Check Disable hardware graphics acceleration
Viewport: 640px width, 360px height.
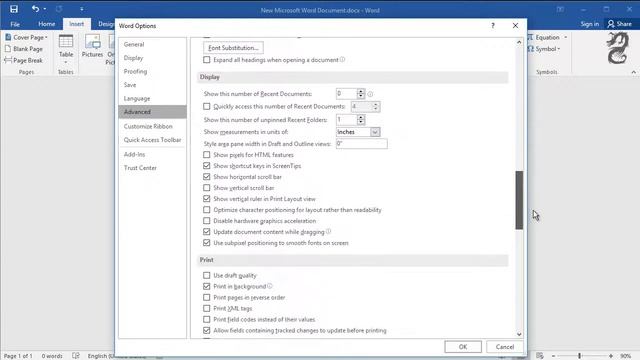(x=207, y=221)
